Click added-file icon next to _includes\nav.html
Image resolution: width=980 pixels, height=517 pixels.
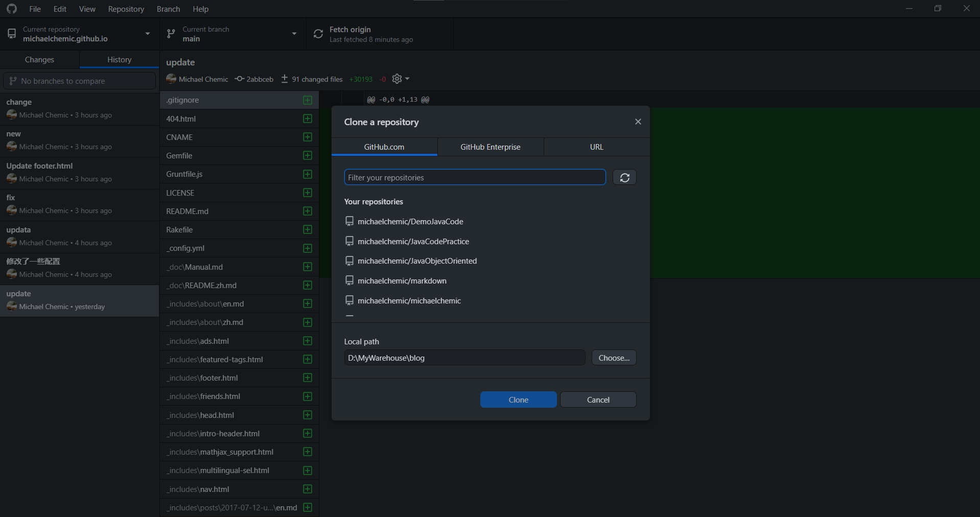tap(308, 489)
